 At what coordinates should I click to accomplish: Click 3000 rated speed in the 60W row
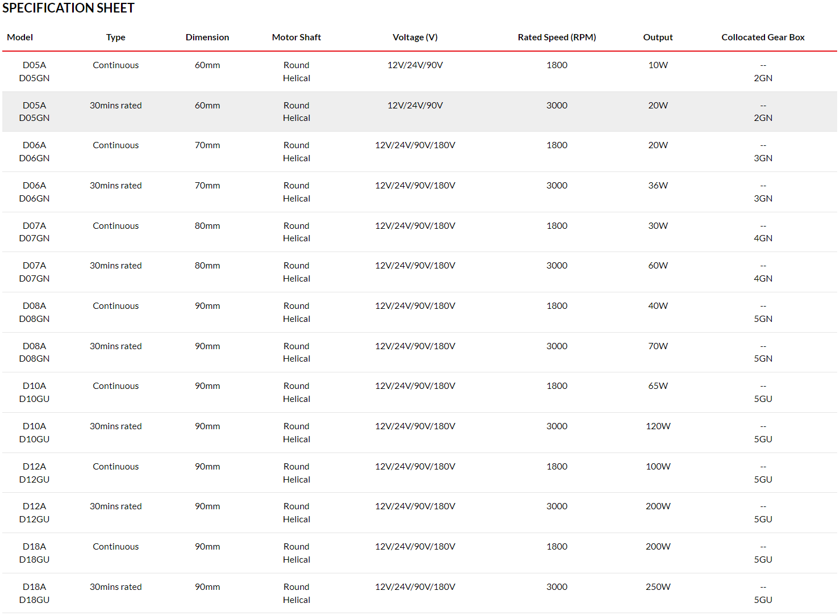tap(557, 265)
